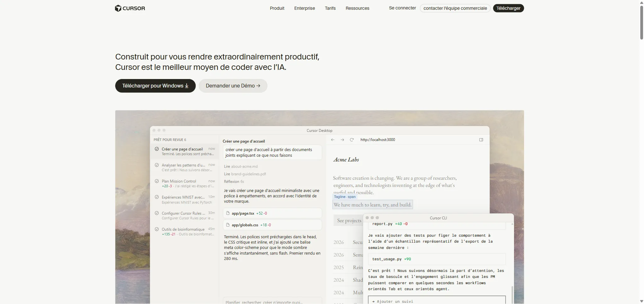Click check icon for Analyser les patterns
Image resolution: width=644 pixels, height=304 pixels.
(x=157, y=165)
